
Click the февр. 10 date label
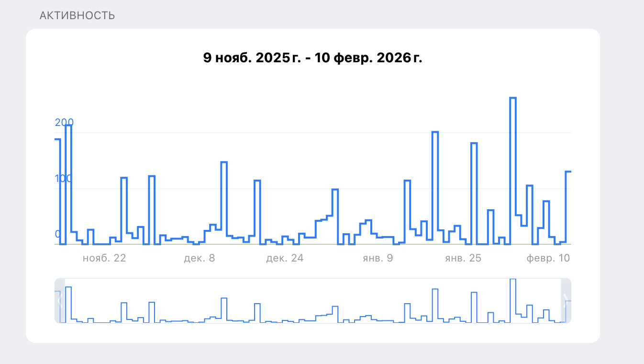pos(548,258)
